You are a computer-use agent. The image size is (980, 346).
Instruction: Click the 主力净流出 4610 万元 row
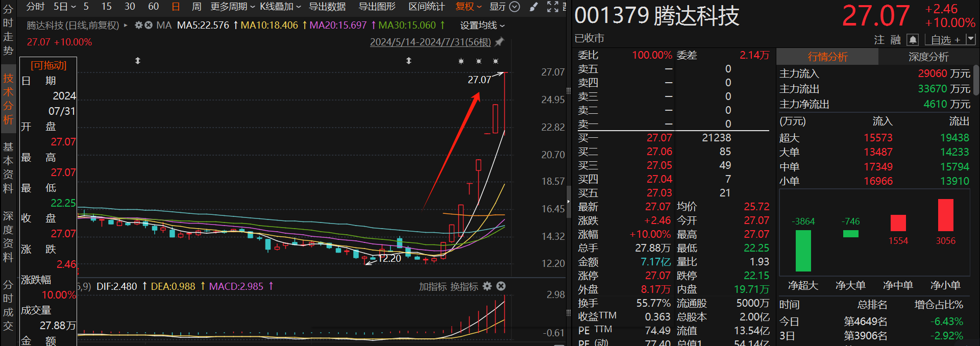(x=874, y=104)
